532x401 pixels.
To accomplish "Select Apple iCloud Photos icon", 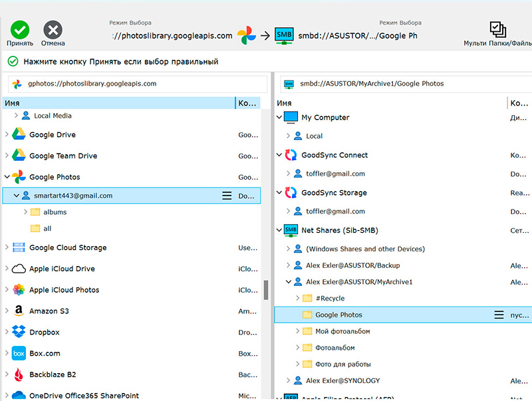I will pyautogui.click(x=19, y=290).
